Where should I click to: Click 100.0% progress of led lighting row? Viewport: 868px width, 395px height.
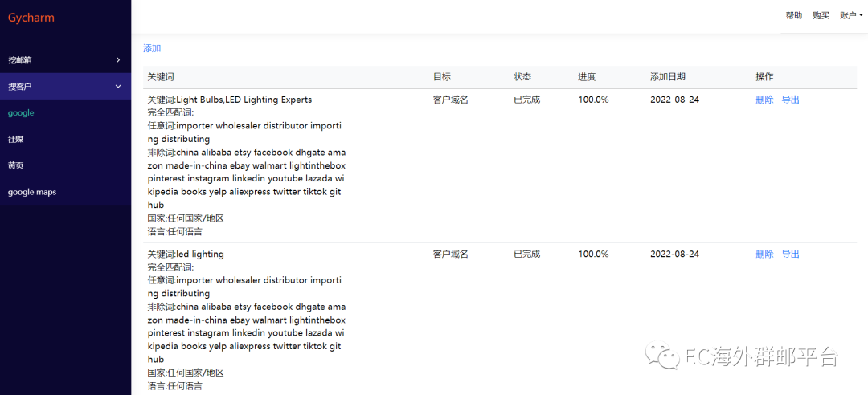tap(593, 254)
